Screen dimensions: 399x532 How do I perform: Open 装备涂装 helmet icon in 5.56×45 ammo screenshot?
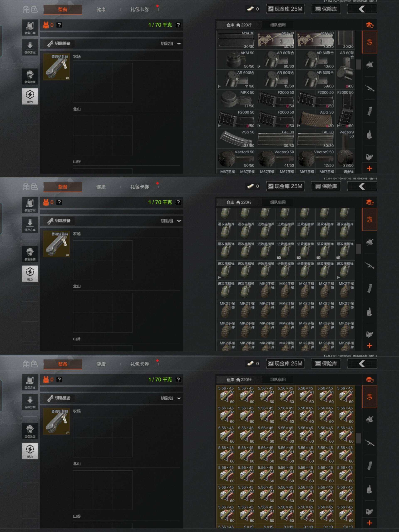pos(30,431)
